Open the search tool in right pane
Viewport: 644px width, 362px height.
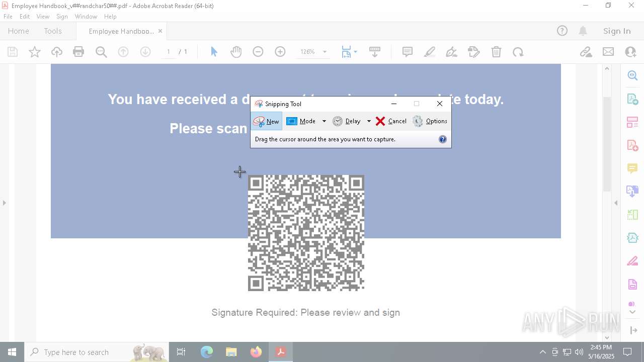coord(632,75)
